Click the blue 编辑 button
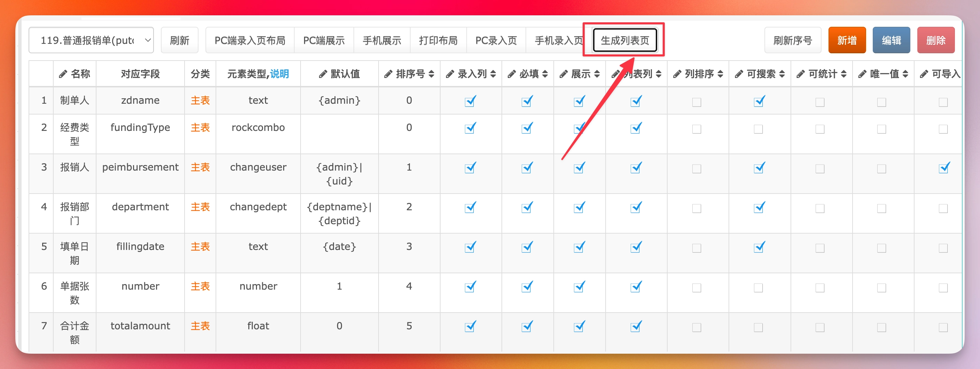The width and height of the screenshot is (980, 369). [891, 40]
